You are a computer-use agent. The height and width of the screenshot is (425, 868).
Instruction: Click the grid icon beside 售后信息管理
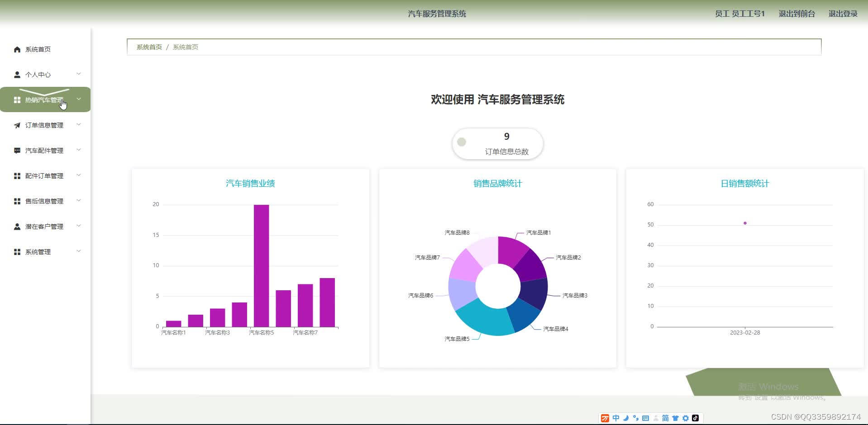[17, 201]
